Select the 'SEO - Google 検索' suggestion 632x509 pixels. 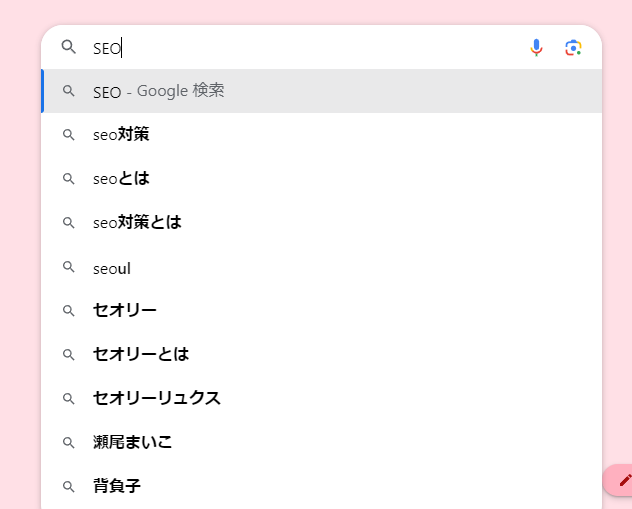point(322,91)
